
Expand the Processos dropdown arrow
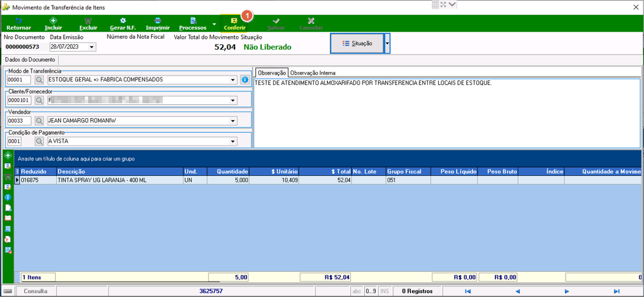(214, 23)
